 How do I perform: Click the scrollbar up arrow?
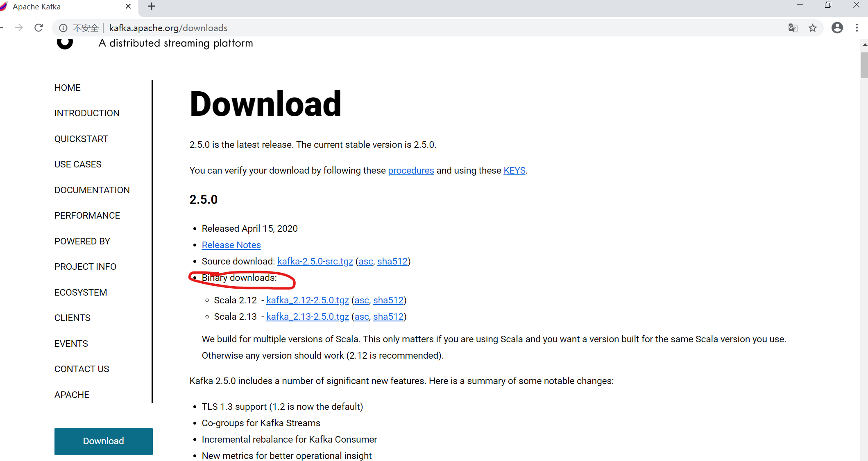[x=864, y=44]
